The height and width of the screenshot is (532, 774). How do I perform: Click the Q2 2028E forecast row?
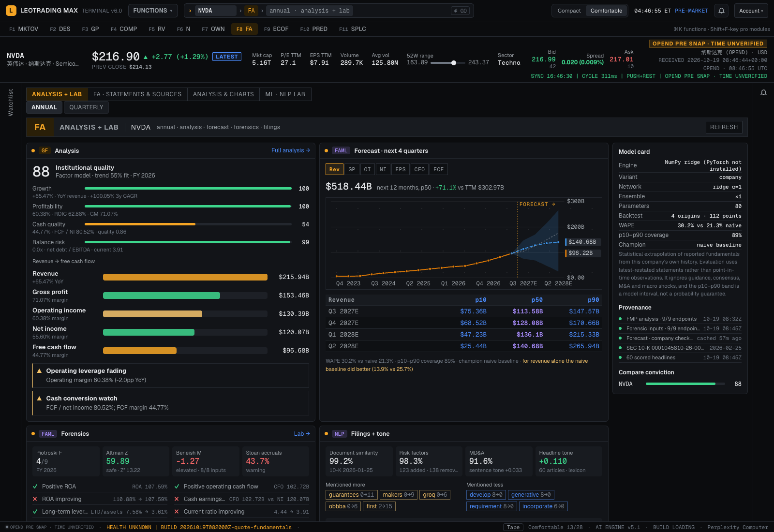tap(463, 346)
